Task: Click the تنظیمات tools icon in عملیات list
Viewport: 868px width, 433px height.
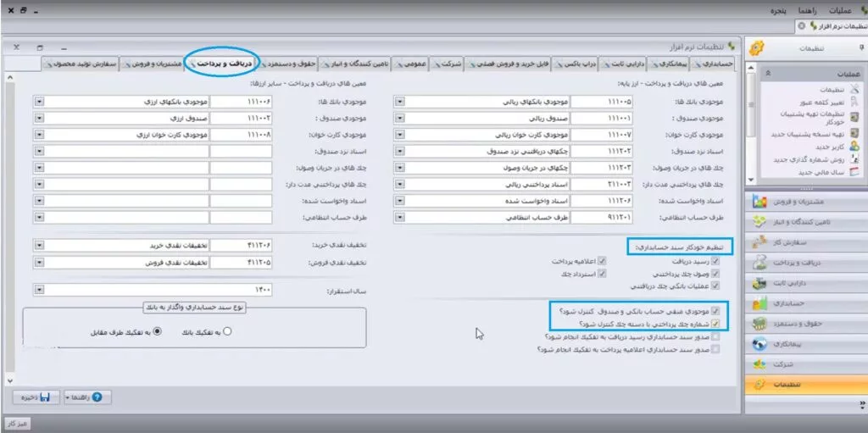Action: pyautogui.click(x=854, y=89)
